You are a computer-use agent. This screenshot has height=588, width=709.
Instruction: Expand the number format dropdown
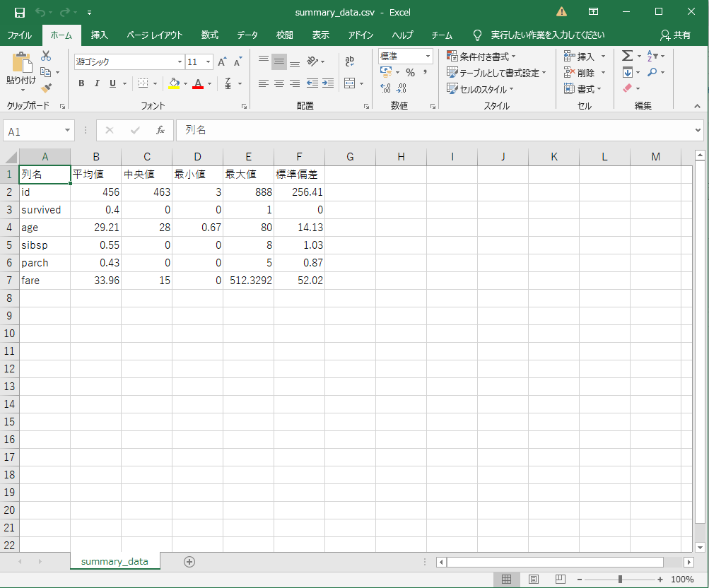click(x=428, y=57)
